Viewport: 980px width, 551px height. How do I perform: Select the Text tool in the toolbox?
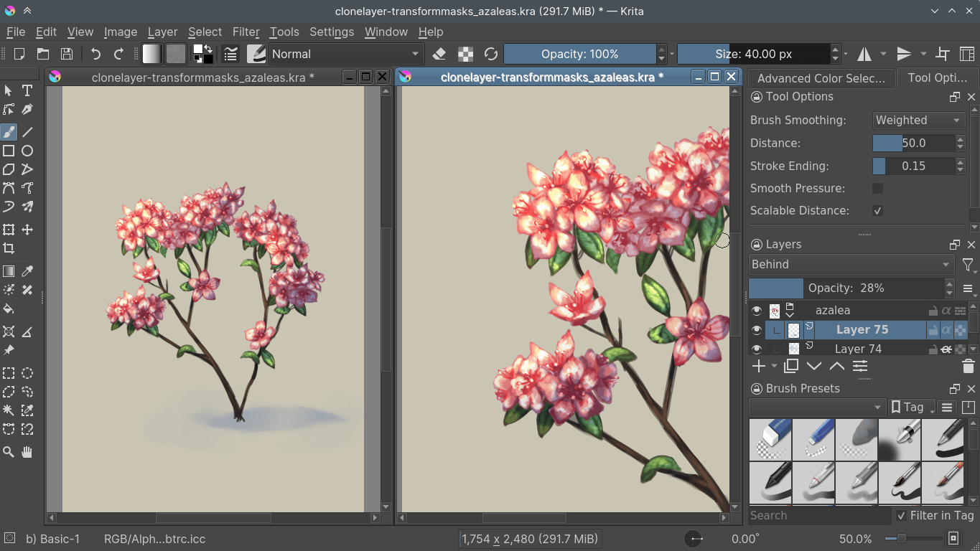click(x=27, y=90)
